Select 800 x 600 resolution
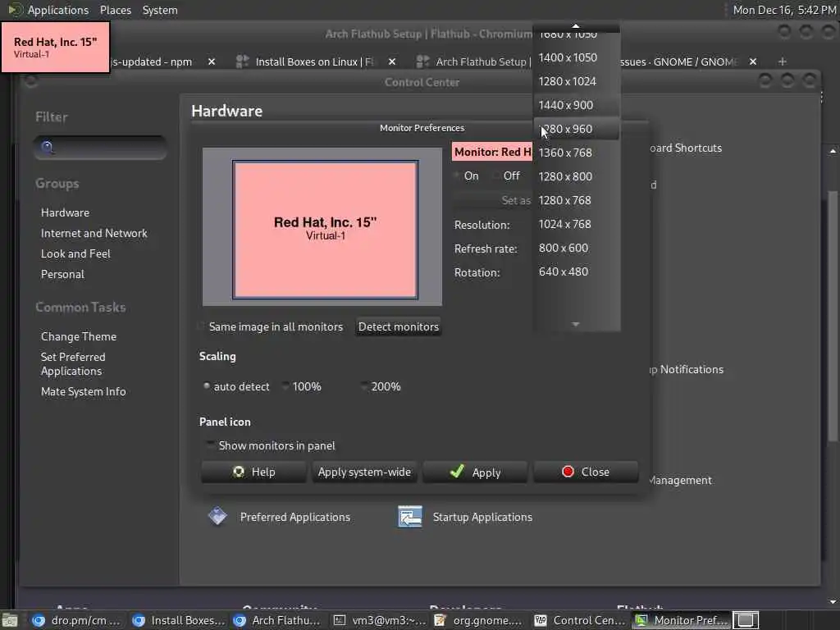 click(577, 248)
